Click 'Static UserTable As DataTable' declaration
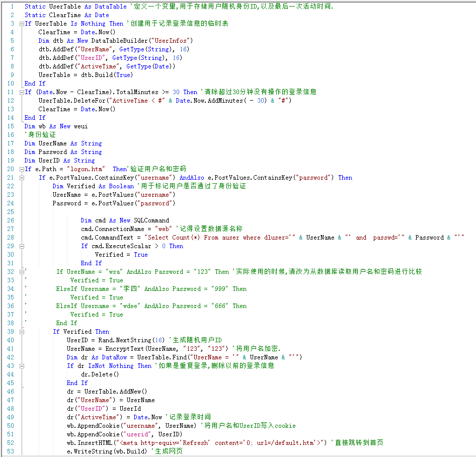 click(75, 7)
